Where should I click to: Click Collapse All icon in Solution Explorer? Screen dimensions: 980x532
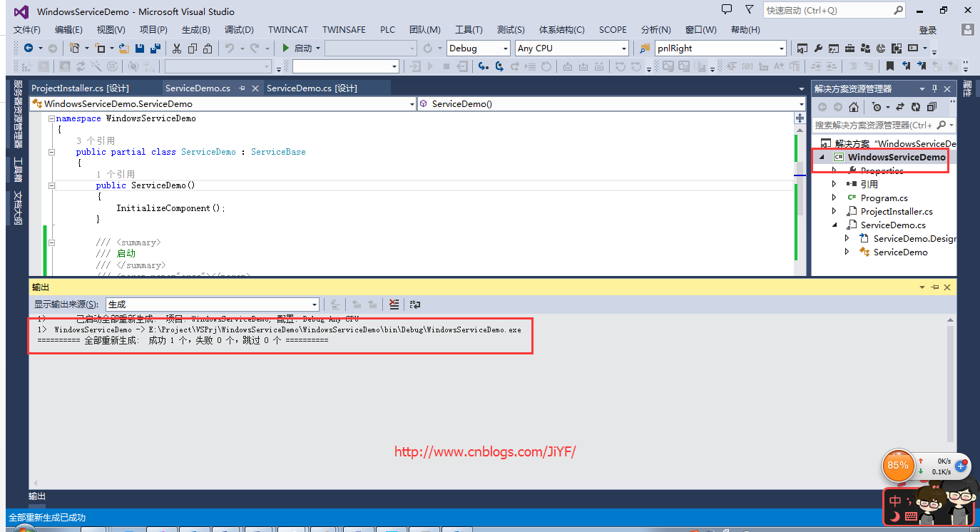[932, 107]
